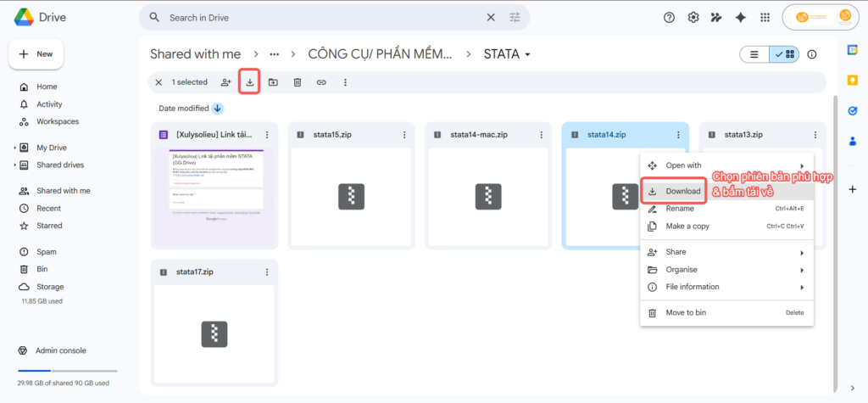Open Storage in the sidebar
The image size is (868, 403).
[x=50, y=287]
